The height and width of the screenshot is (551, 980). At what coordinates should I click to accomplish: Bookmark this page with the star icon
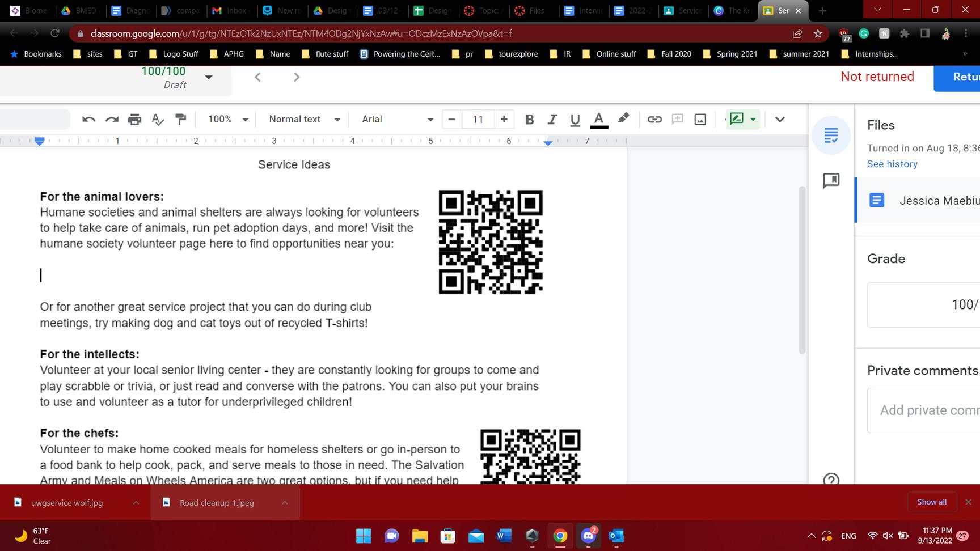(818, 33)
